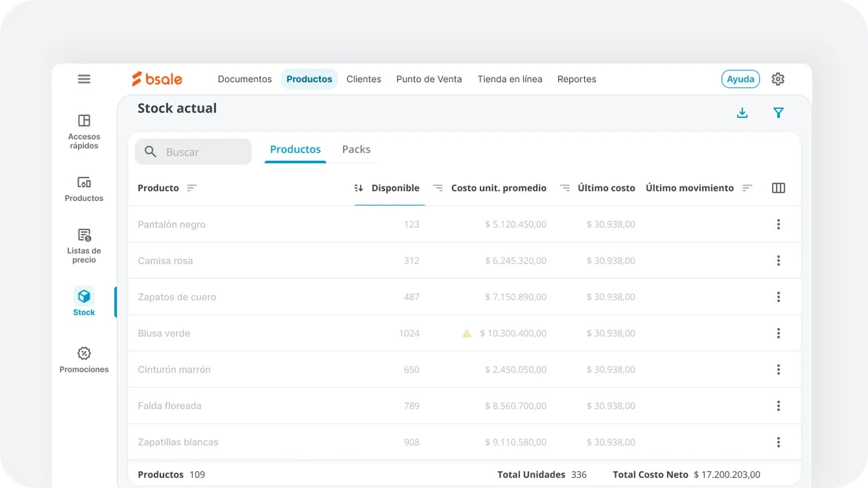The image size is (868, 488).
Task: Open the three-dot menu for Zapatillas blancas
Action: point(778,442)
